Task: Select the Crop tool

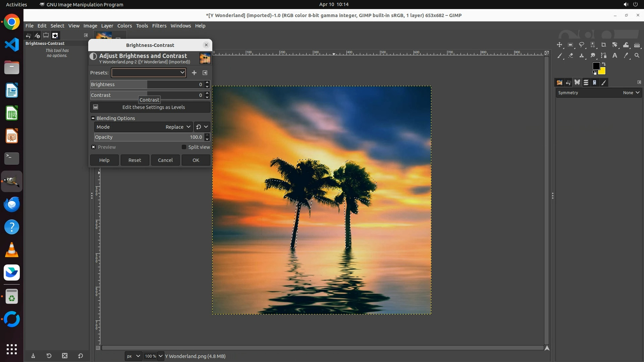Action: [x=604, y=45]
